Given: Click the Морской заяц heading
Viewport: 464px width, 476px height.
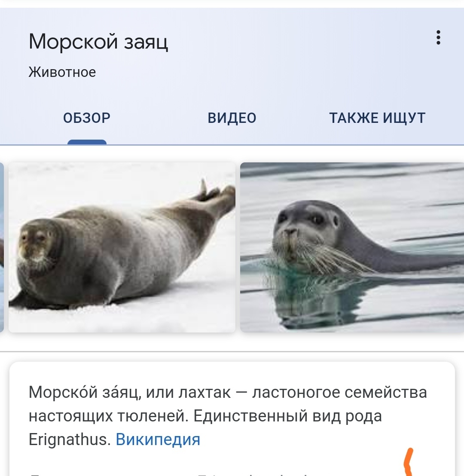Looking at the screenshot, I should tap(98, 42).
